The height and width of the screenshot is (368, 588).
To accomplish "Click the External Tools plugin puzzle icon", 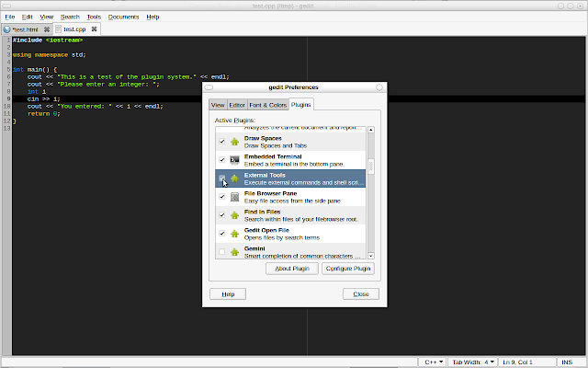I will click(x=235, y=178).
